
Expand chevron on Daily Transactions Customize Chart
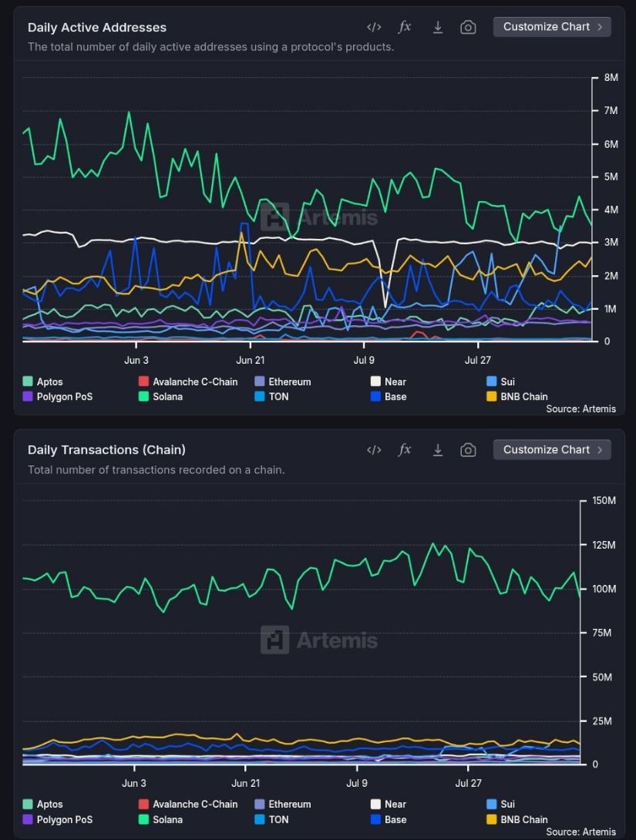(x=600, y=449)
